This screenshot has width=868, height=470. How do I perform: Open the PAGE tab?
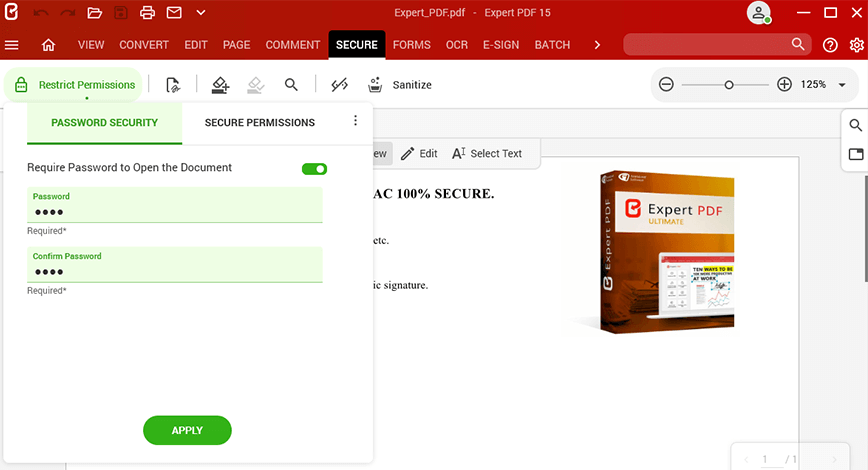point(236,45)
